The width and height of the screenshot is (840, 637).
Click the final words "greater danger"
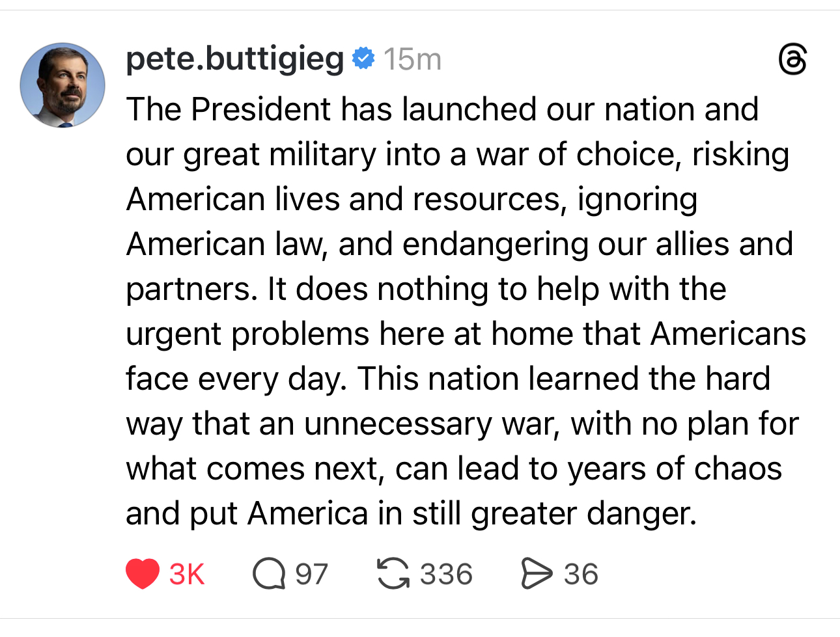tap(583, 514)
